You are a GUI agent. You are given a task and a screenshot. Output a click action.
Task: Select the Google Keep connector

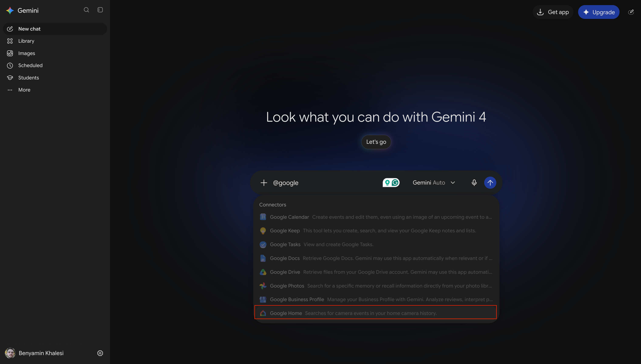pyautogui.click(x=376, y=231)
